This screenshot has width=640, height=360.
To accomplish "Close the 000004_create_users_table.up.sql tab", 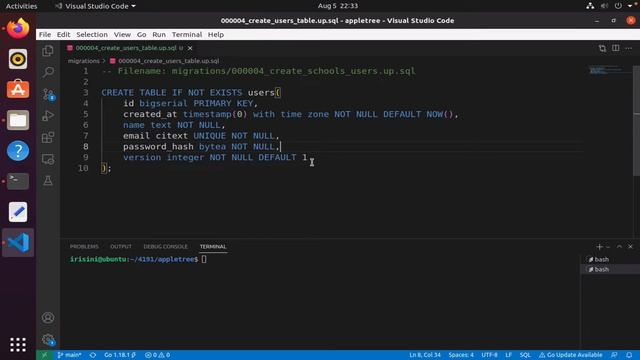I will pos(190,48).
